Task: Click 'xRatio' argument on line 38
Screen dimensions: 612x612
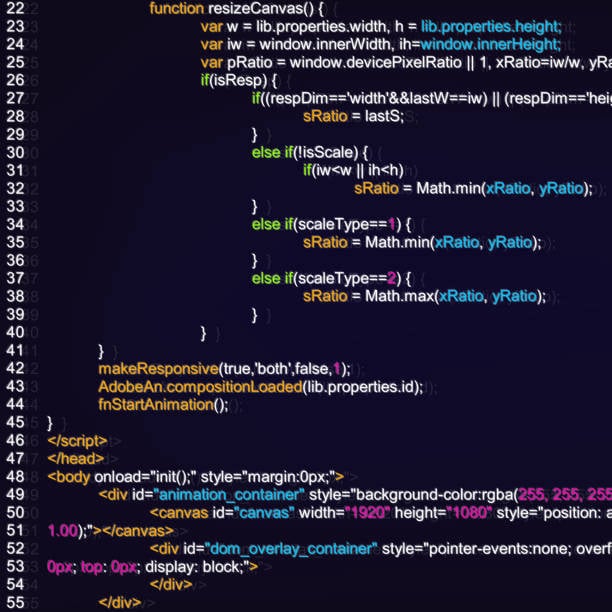Action: [461, 296]
